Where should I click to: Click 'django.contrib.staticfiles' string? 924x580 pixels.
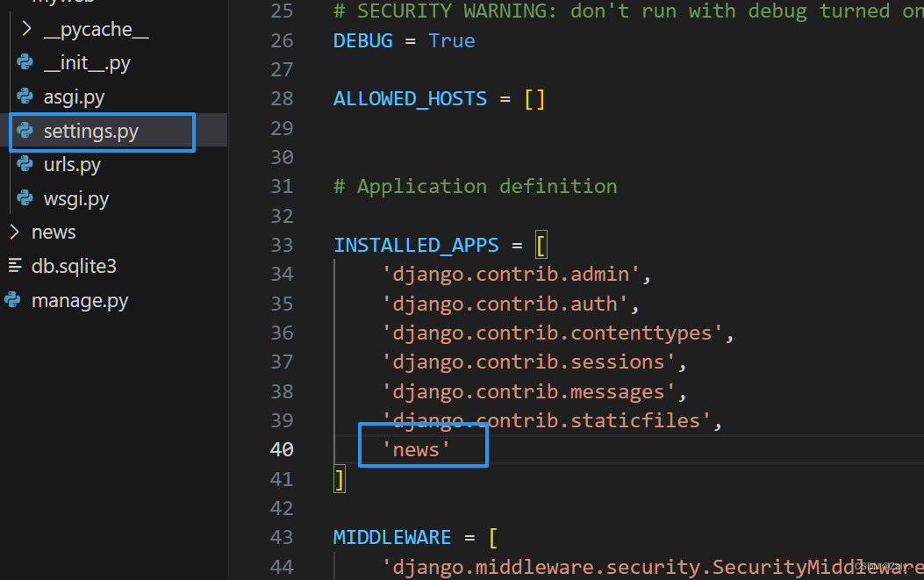click(547, 420)
